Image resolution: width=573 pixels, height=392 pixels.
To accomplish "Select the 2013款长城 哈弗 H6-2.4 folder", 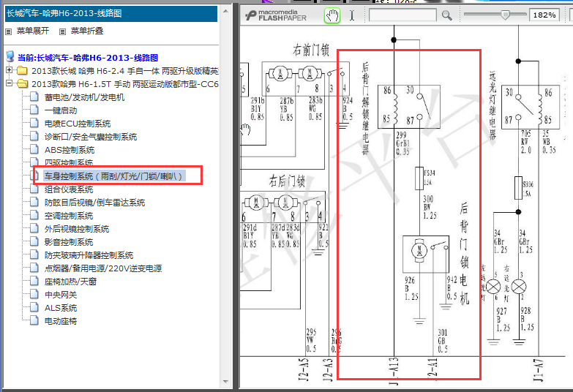I will (x=125, y=71).
